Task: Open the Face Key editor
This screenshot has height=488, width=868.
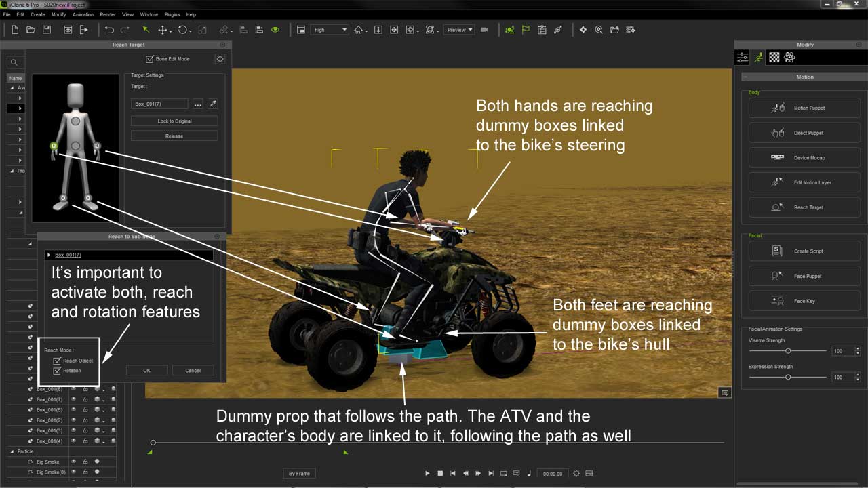Action: (804, 301)
